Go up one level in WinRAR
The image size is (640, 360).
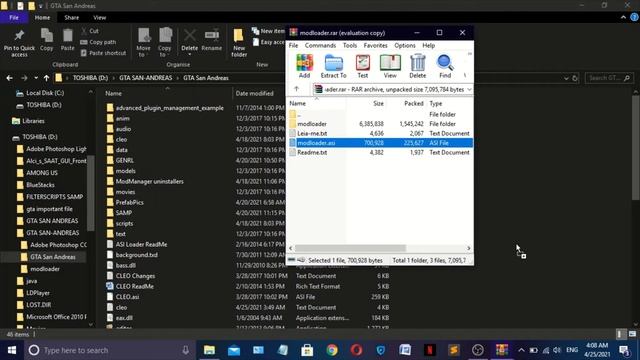coord(296,89)
